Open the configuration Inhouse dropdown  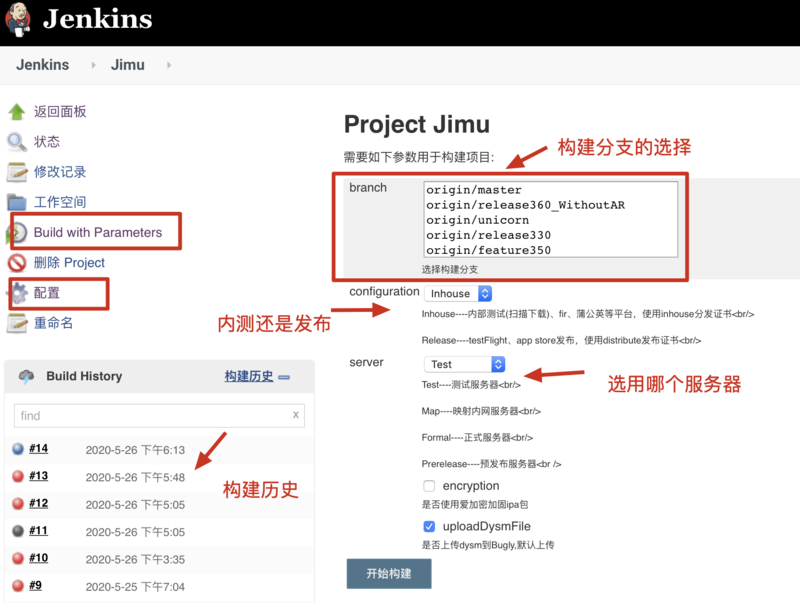click(458, 293)
